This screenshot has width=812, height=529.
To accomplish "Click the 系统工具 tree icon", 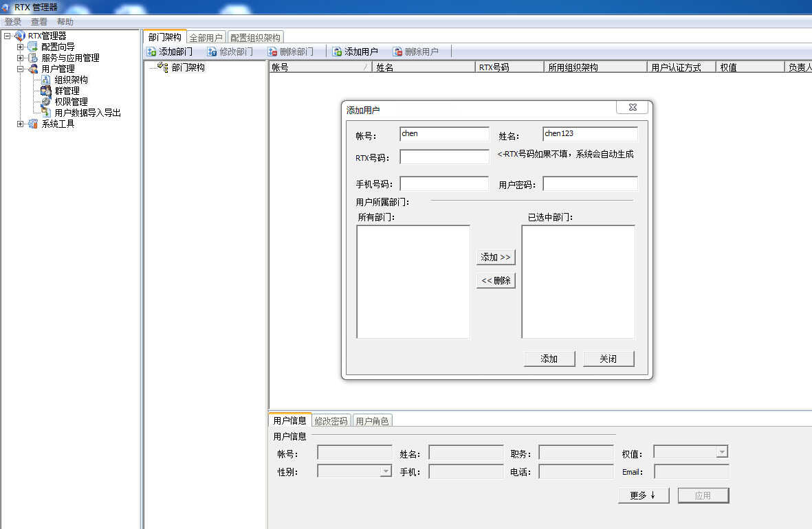I will 32,124.
